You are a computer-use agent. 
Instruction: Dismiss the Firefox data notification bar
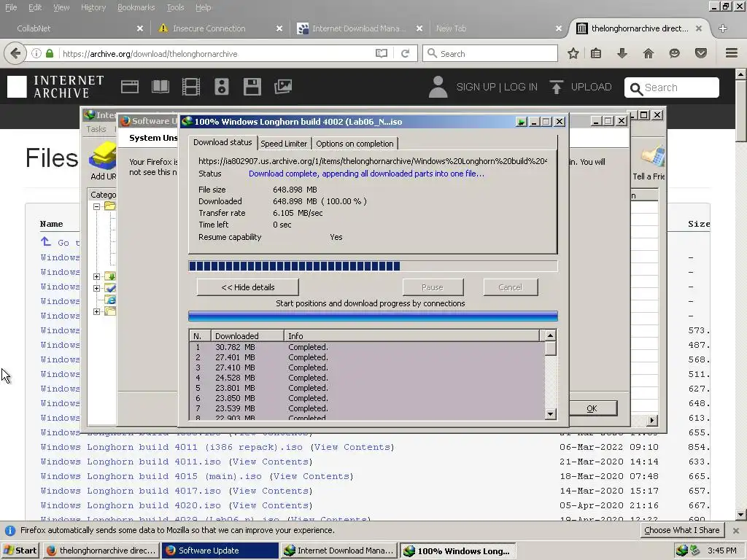click(736, 530)
